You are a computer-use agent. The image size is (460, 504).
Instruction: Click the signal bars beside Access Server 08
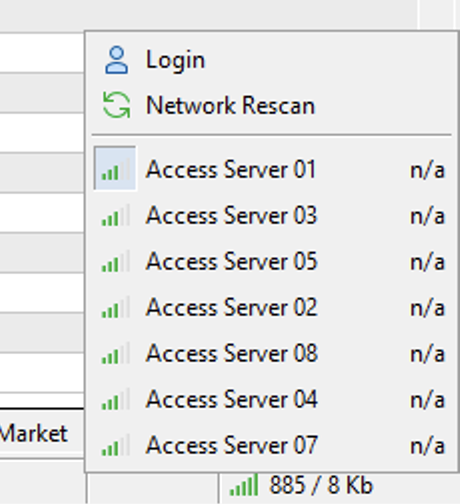115,353
